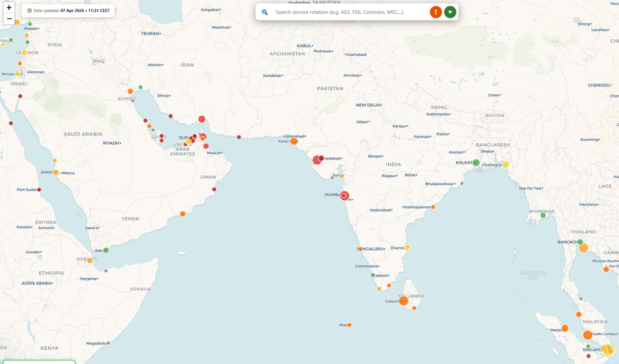Select the grey Surat coast marker
This screenshot has height=364, width=619.
(x=332, y=178)
